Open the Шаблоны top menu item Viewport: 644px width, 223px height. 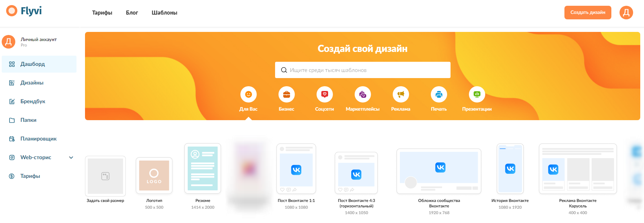(165, 13)
